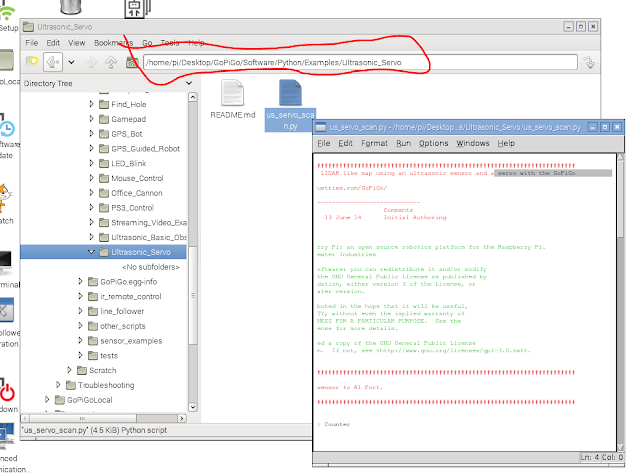Select Scratch folder in tree
640x476 pixels.
(x=102, y=370)
